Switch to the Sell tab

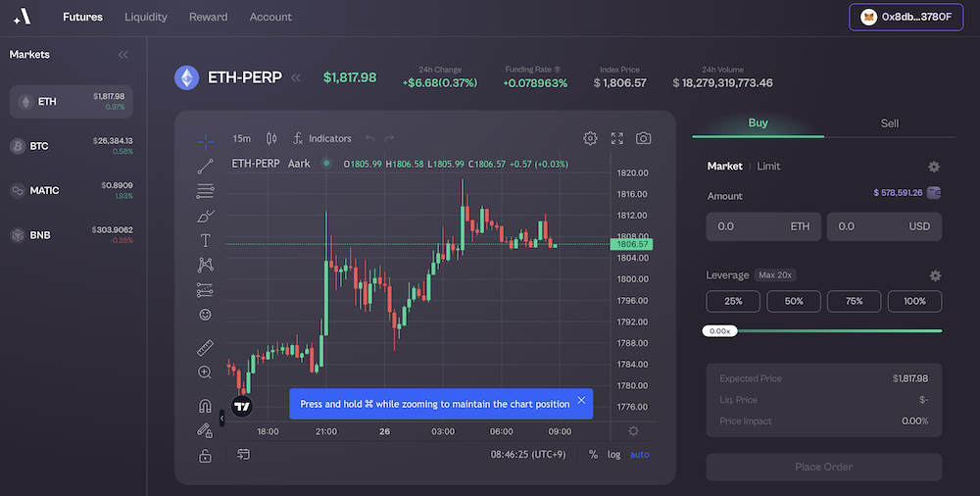click(x=890, y=124)
